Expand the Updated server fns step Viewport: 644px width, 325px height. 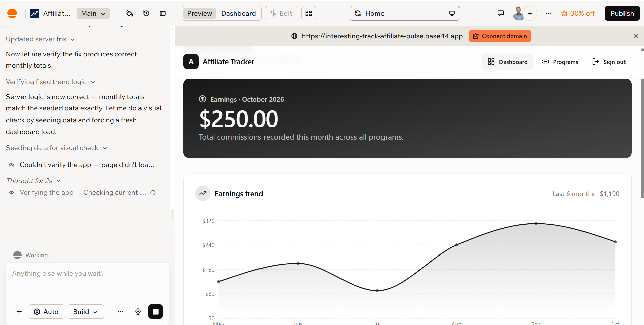pyautogui.click(x=40, y=39)
